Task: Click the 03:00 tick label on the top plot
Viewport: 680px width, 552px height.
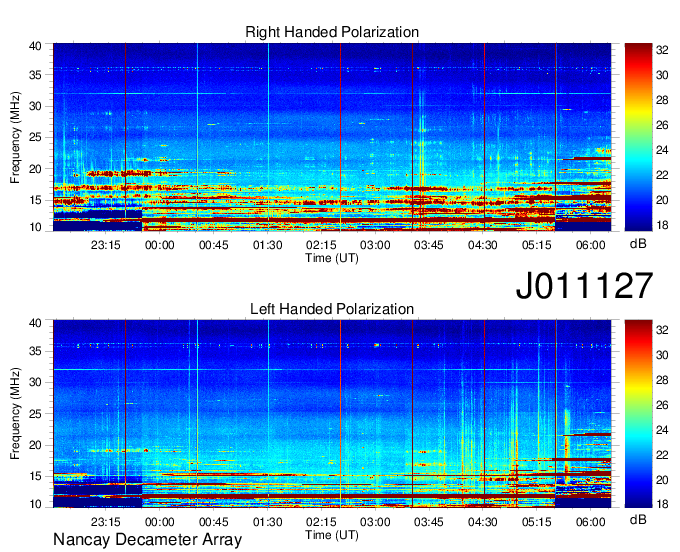Action: [x=375, y=245]
